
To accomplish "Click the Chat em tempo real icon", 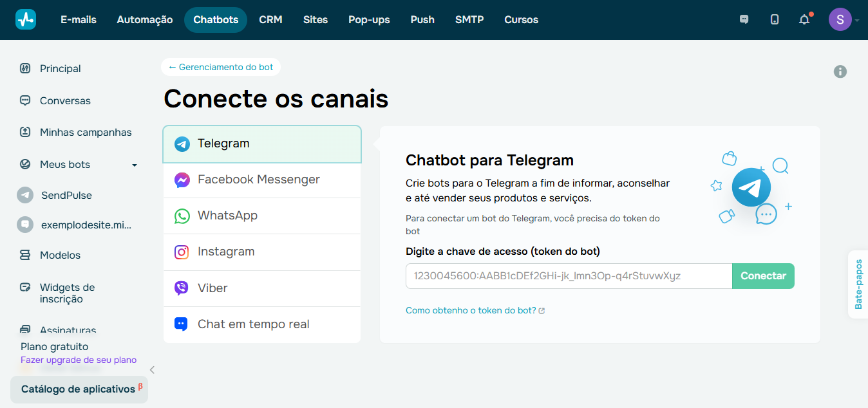I will [x=182, y=324].
